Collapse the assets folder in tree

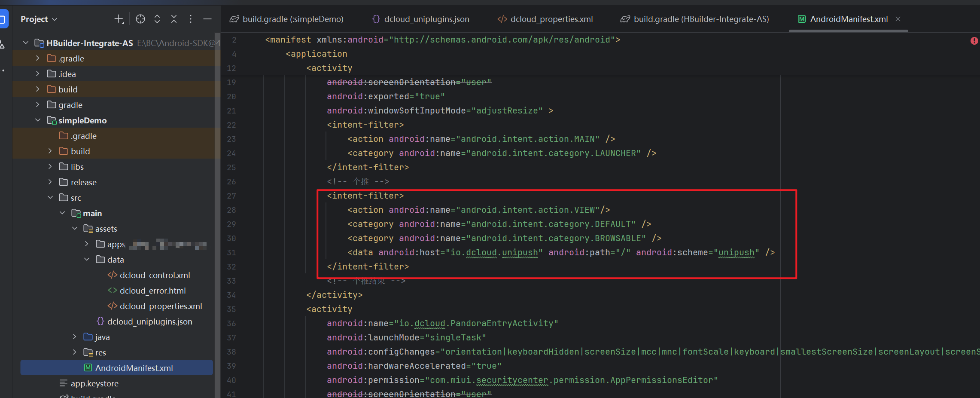pos(75,229)
